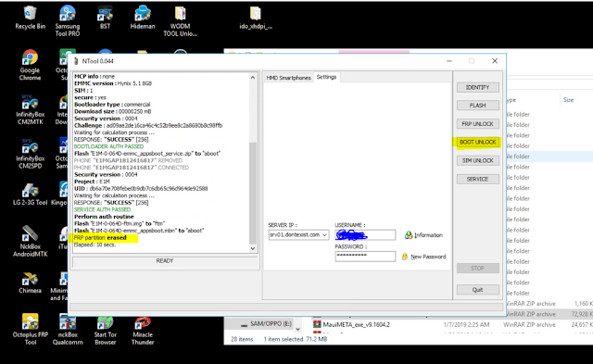Open Octoplus FRP Tool shortcut

tap(31, 330)
